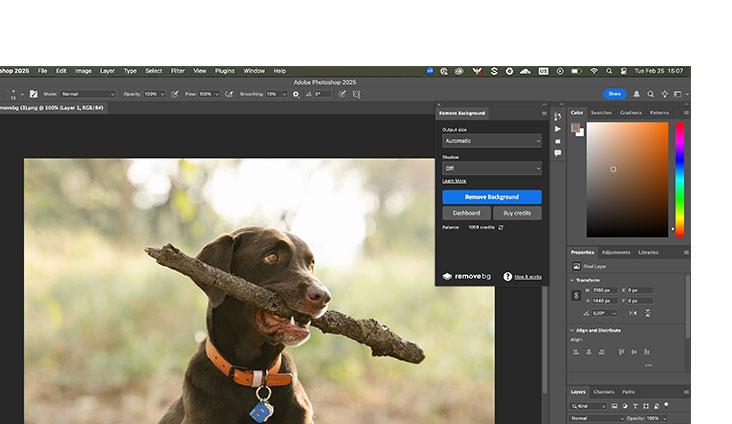
Task: Open the Filter menu
Action: 178,71
